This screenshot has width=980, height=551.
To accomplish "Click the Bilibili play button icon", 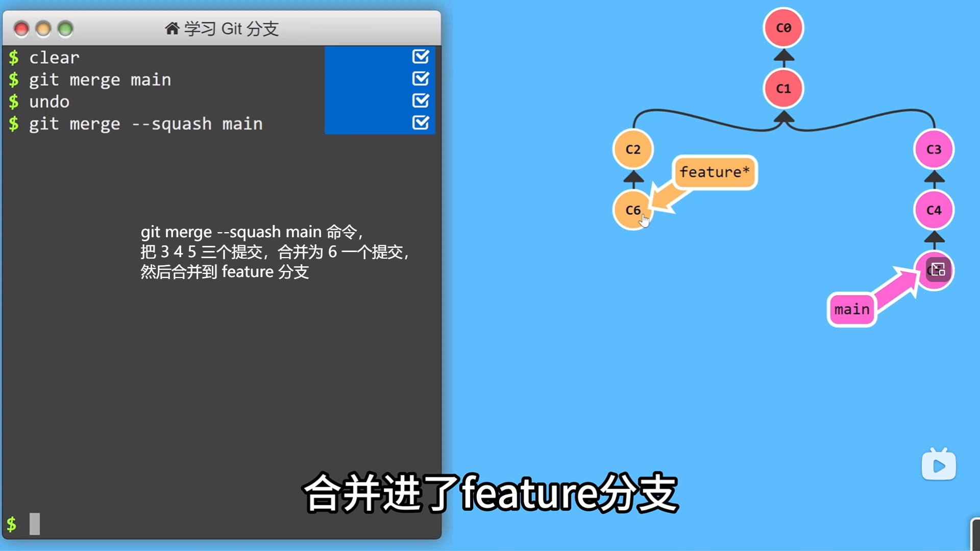I will (939, 465).
